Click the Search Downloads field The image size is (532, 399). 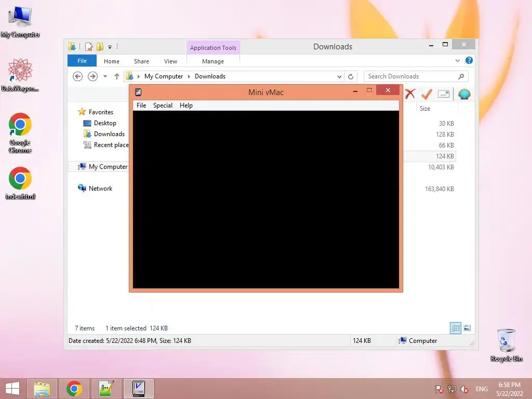416,76
